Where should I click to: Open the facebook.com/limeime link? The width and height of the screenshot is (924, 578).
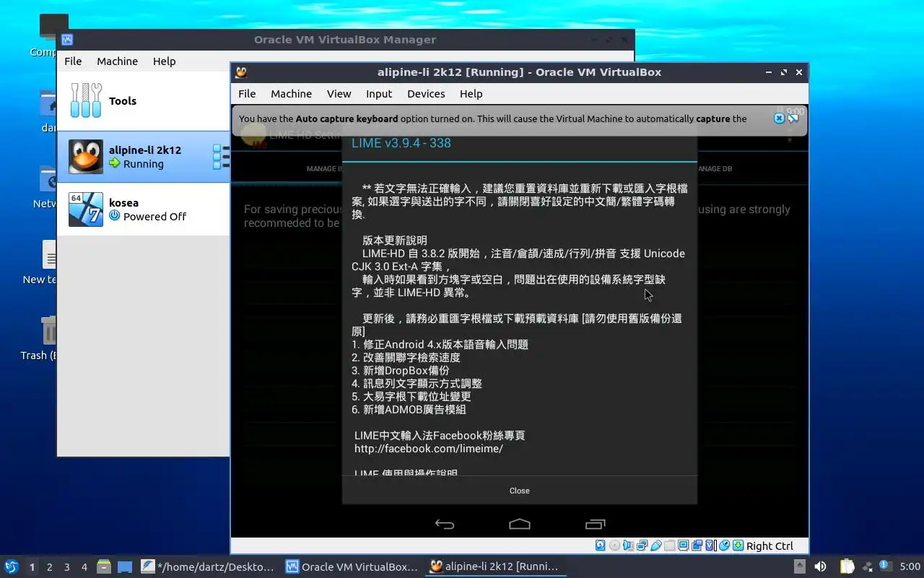tap(429, 449)
